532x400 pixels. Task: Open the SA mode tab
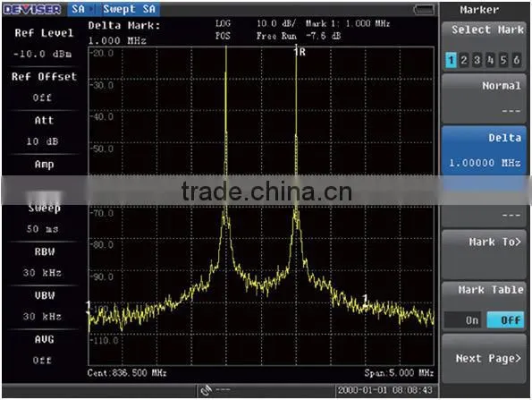point(79,9)
